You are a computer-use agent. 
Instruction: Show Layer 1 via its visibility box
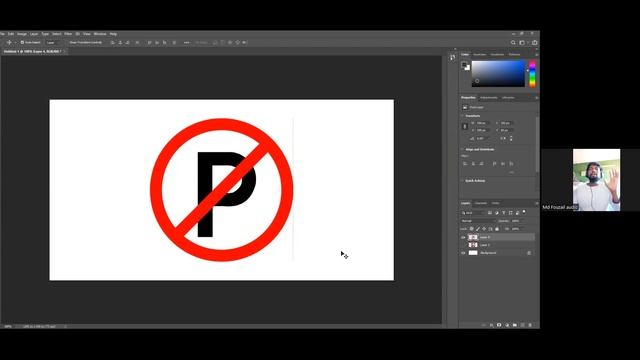click(x=463, y=245)
